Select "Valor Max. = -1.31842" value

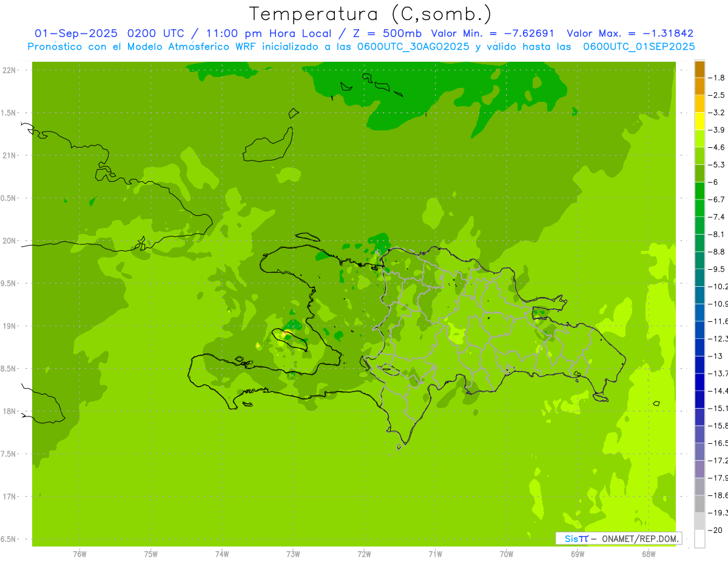coord(630,33)
